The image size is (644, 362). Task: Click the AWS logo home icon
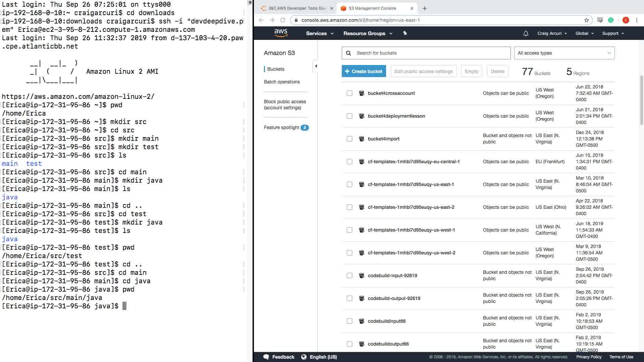281,33
